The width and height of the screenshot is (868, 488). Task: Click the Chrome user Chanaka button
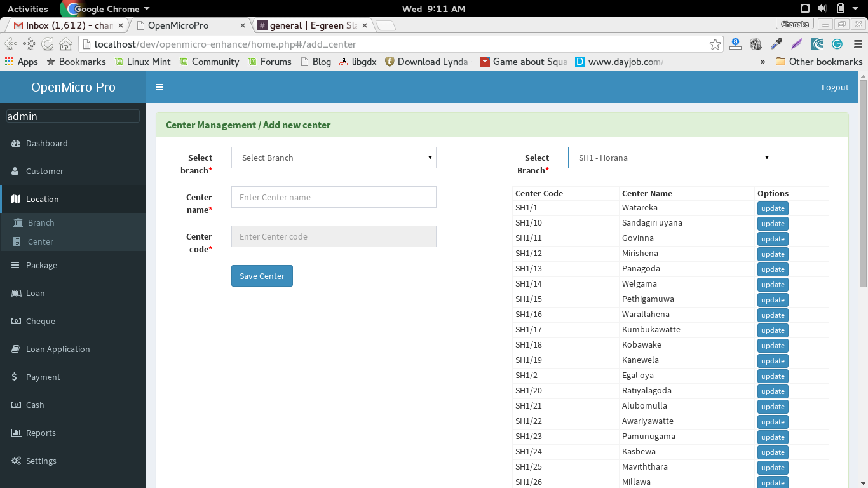795,24
